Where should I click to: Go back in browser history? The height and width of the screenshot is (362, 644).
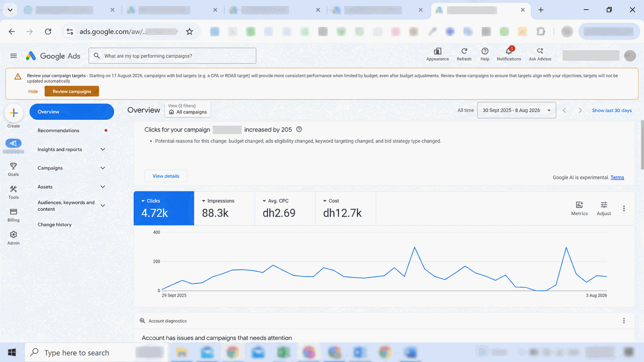click(12, 31)
